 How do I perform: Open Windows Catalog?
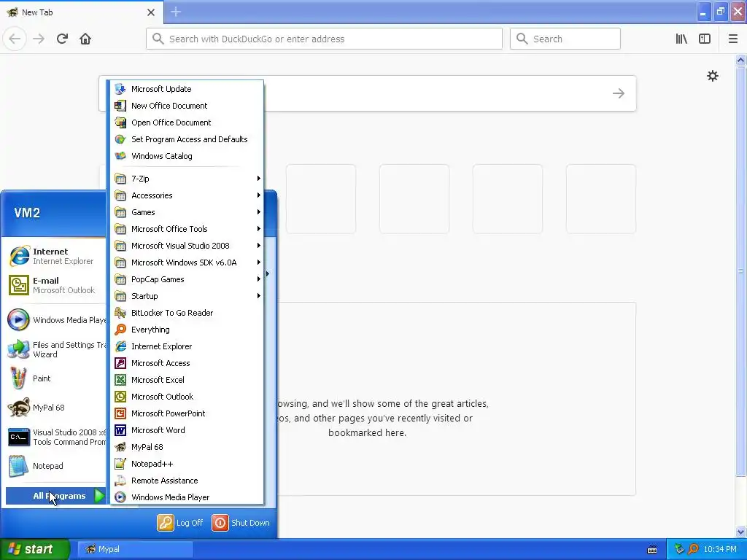[x=187, y=156]
